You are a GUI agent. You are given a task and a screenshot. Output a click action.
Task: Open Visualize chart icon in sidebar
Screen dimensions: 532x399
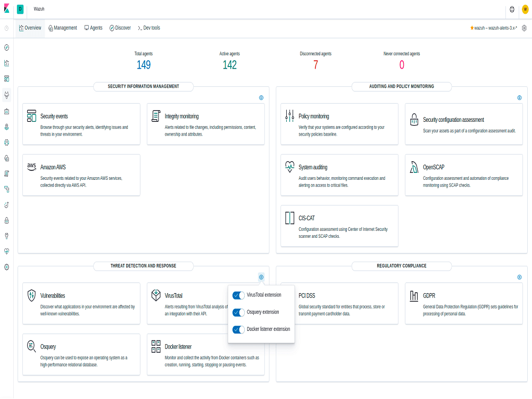[6, 63]
